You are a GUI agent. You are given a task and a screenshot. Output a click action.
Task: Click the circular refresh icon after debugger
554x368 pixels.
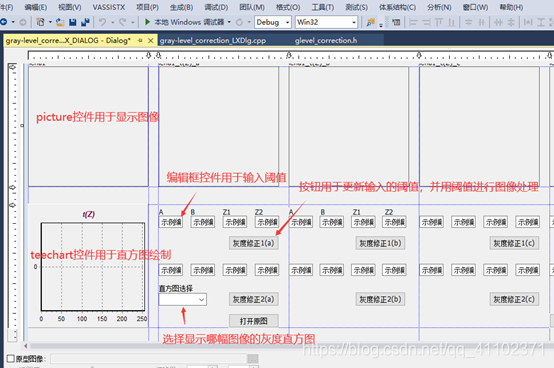click(x=239, y=22)
